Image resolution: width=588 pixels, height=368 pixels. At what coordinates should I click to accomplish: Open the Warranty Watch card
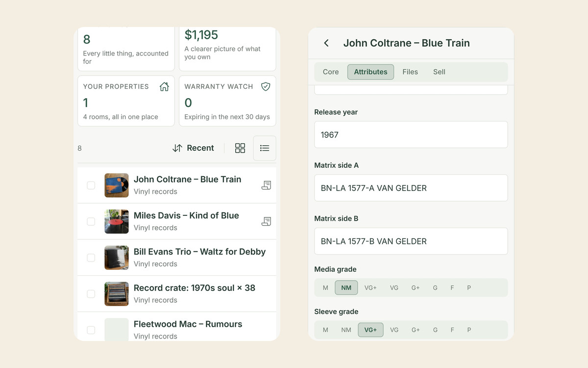coord(227,101)
